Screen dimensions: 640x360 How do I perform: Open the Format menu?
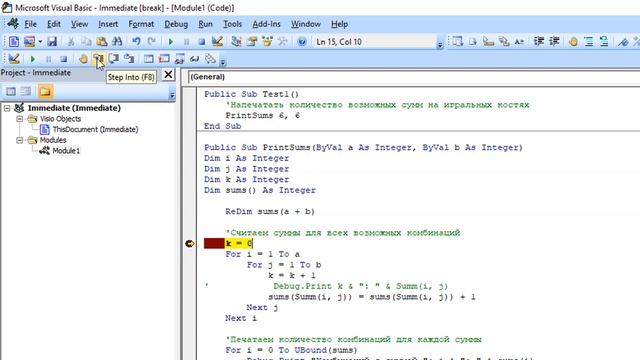tap(141, 24)
